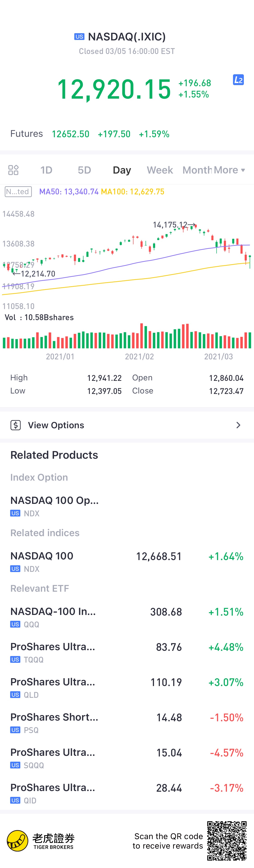Click the Tiger Brokers logo
Viewport: 254px width, 868px height.
tap(40, 841)
